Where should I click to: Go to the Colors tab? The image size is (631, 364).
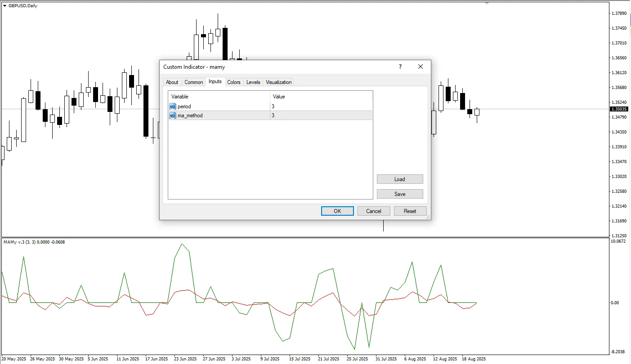(x=233, y=82)
